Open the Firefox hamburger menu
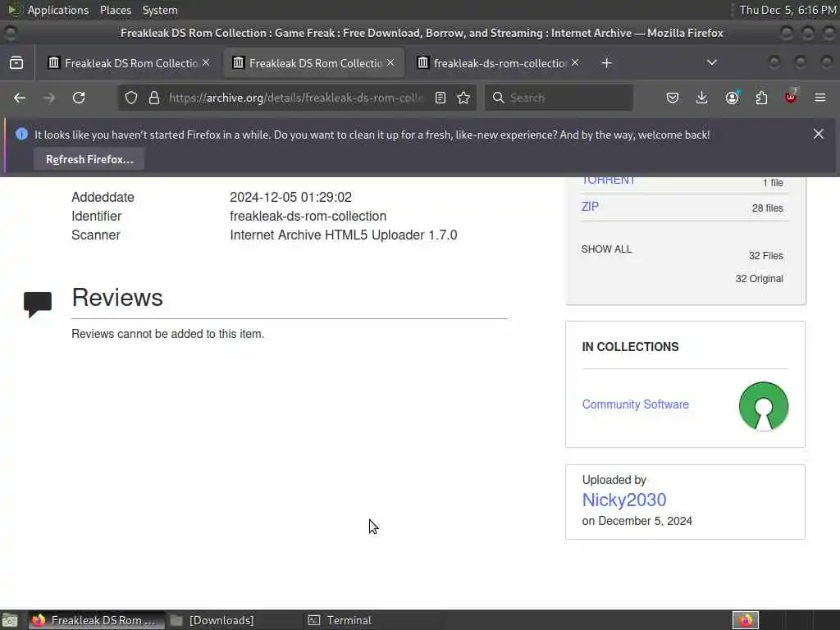The width and height of the screenshot is (840, 630). (x=820, y=98)
